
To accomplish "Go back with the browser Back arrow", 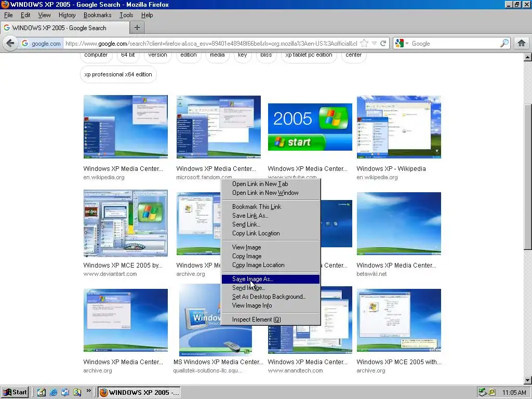I will pos(10,44).
